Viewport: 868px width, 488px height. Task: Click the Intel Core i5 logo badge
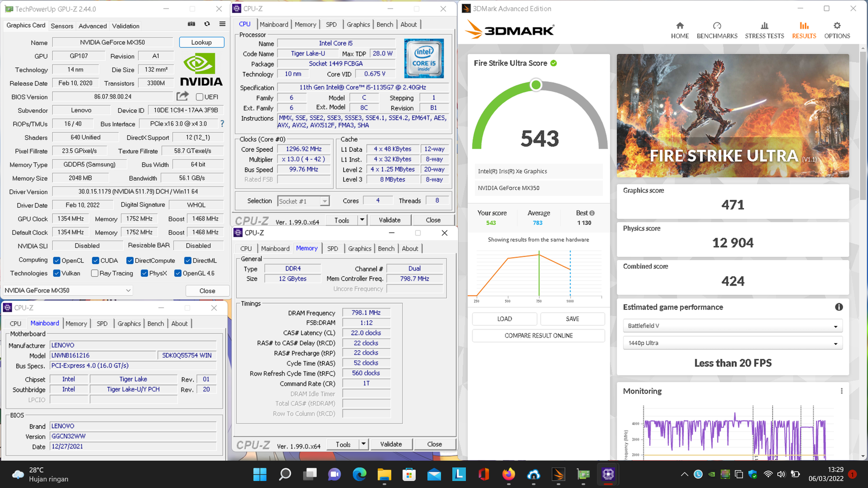tap(424, 58)
